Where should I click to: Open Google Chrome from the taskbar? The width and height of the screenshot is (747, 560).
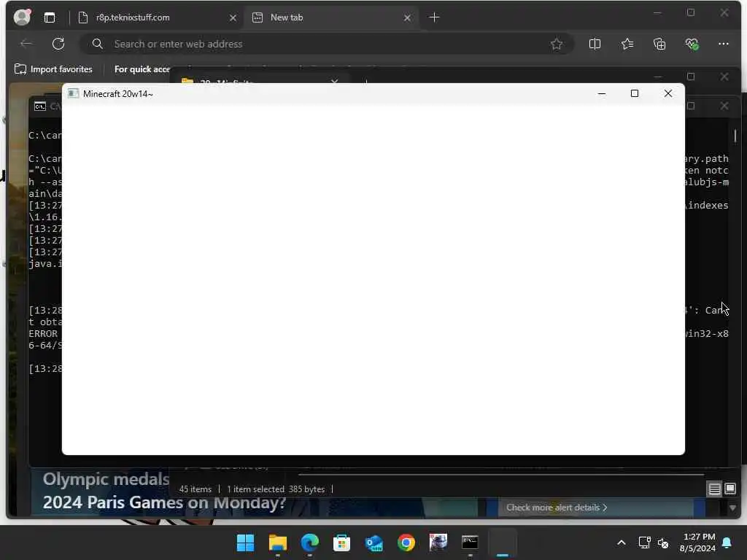click(x=406, y=542)
